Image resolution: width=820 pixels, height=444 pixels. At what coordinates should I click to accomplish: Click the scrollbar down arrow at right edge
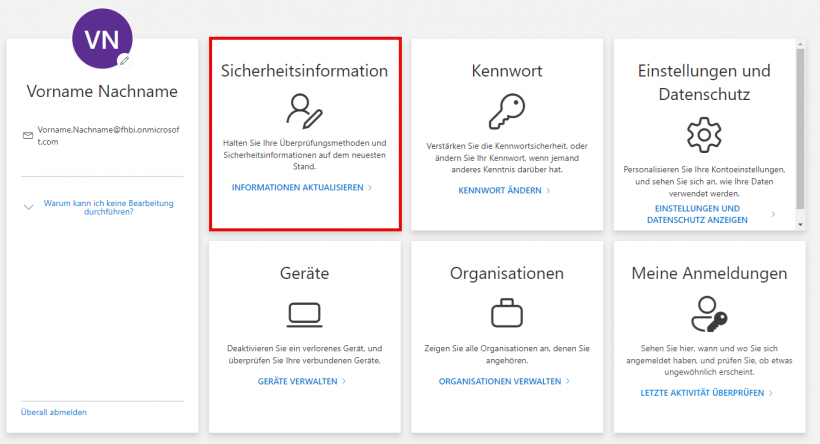click(x=800, y=225)
